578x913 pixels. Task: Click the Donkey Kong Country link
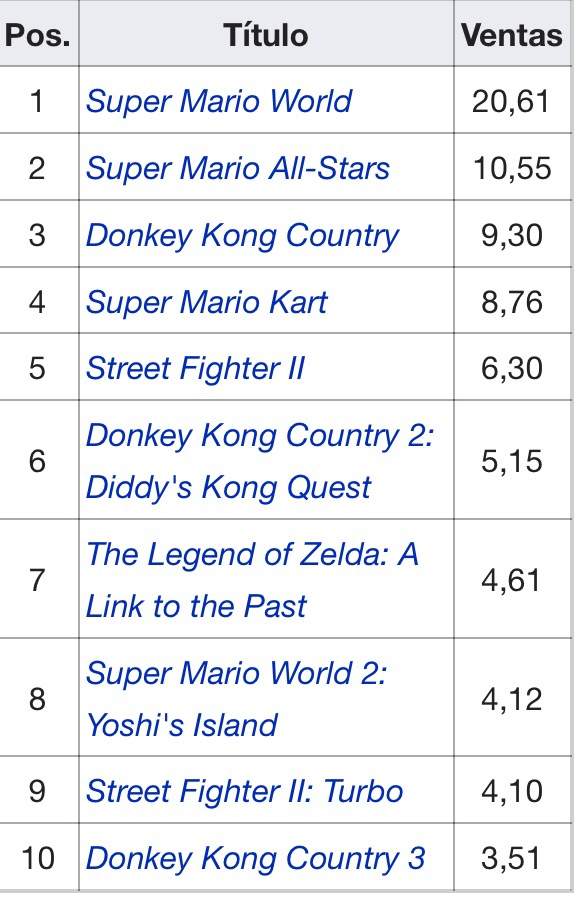242,236
